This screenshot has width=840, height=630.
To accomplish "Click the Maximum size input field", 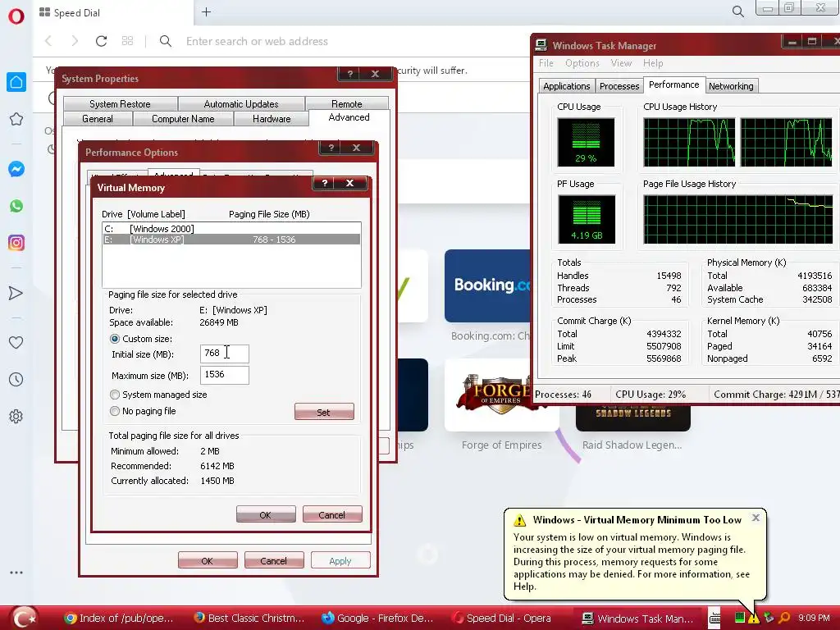I will pyautogui.click(x=225, y=374).
